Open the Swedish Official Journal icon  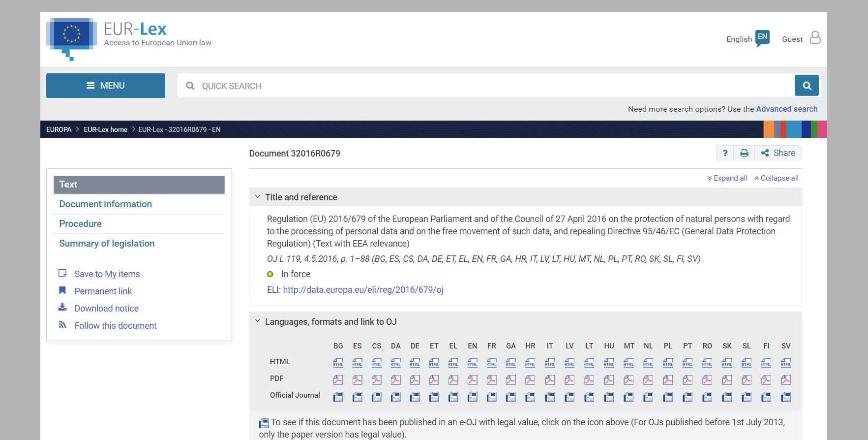coord(786,397)
